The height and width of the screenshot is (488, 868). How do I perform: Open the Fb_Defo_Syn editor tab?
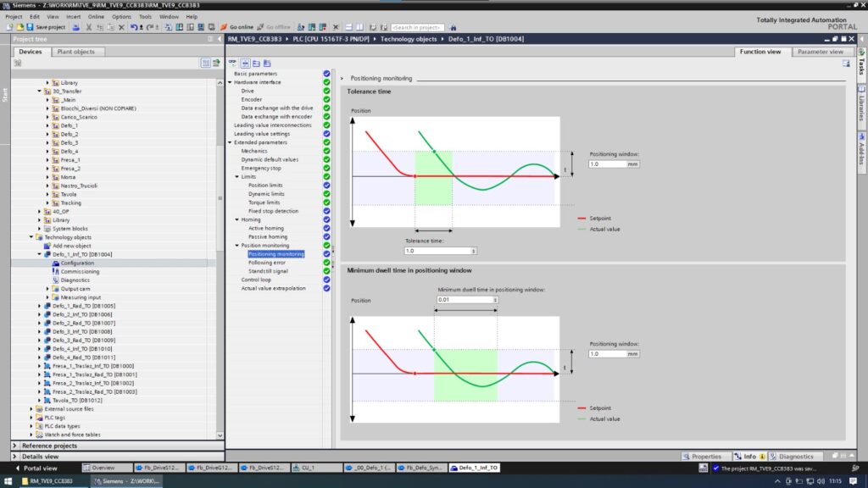420,468
